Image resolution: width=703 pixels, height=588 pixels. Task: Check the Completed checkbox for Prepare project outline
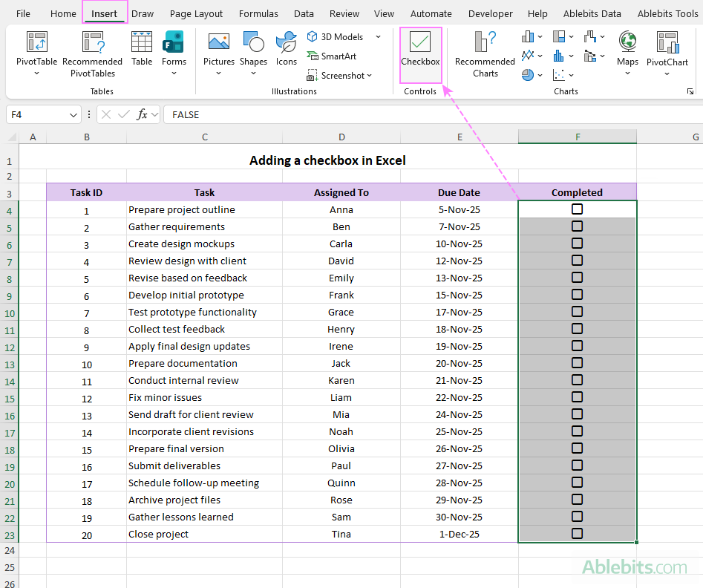coord(577,209)
